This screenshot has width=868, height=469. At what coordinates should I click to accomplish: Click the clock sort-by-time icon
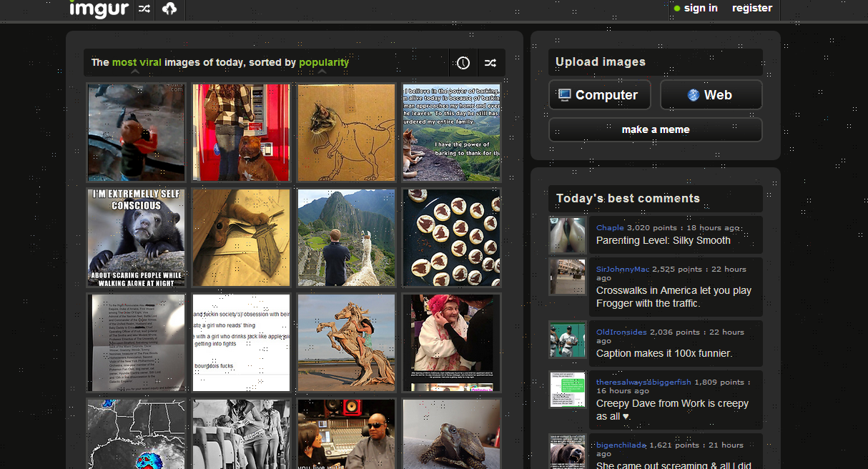pyautogui.click(x=463, y=63)
